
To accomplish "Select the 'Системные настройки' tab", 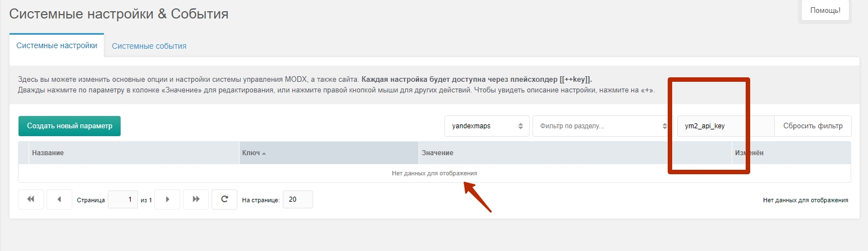I will (57, 45).
